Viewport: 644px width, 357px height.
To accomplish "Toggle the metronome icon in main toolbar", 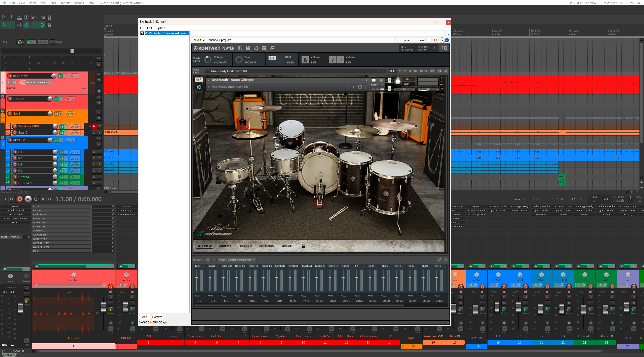I will 49,17.
